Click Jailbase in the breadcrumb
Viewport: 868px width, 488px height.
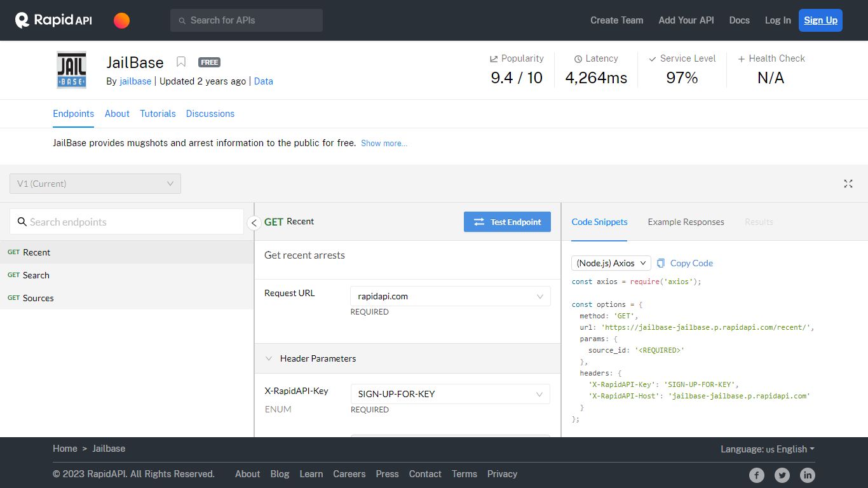point(109,449)
